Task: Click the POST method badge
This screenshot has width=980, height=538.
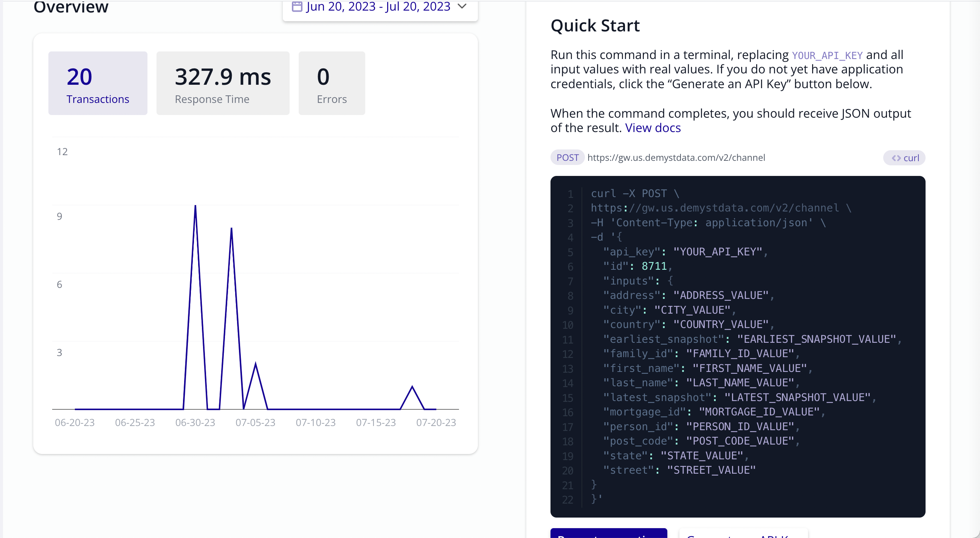Action: click(x=567, y=158)
